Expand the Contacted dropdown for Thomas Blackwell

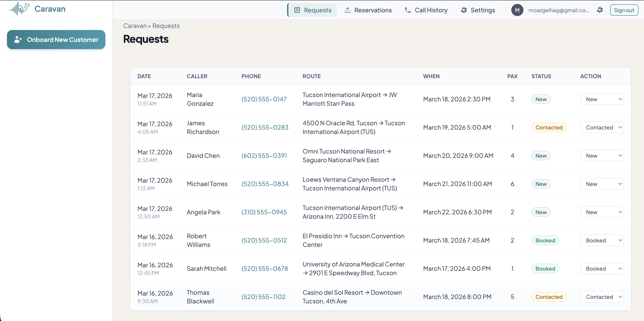coord(602,297)
